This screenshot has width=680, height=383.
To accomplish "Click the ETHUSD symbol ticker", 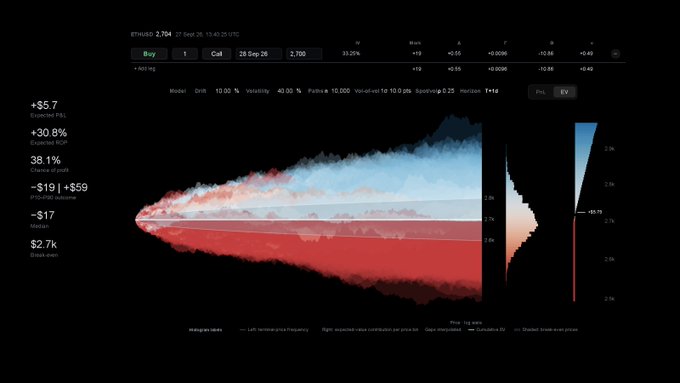I will [142, 34].
